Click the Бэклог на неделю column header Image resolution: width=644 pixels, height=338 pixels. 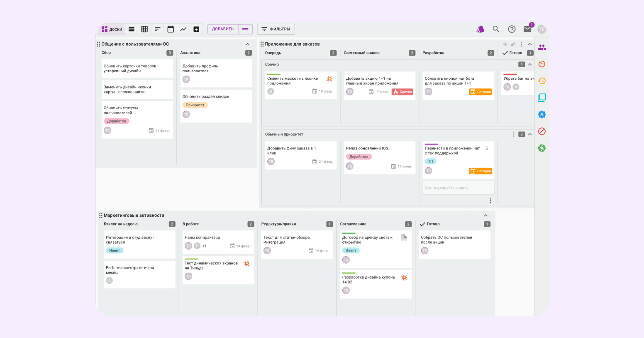point(121,224)
